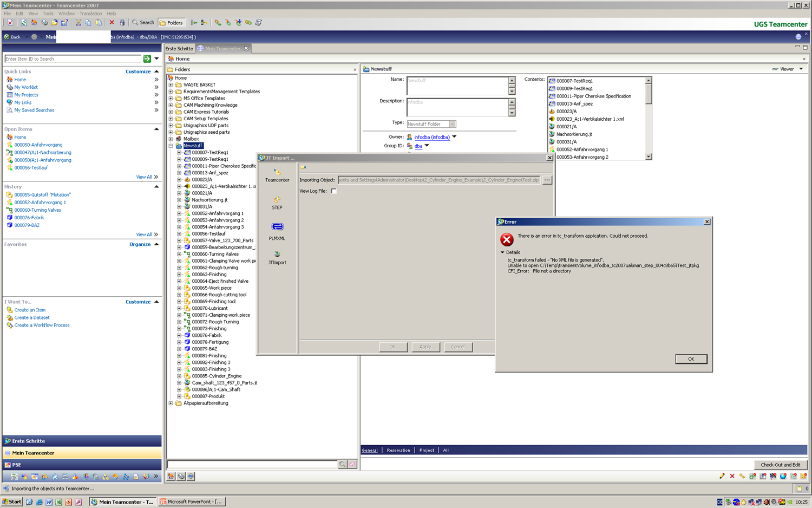
Task: Click the Contents list scrollbar down arrow
Action: [649, 157]
